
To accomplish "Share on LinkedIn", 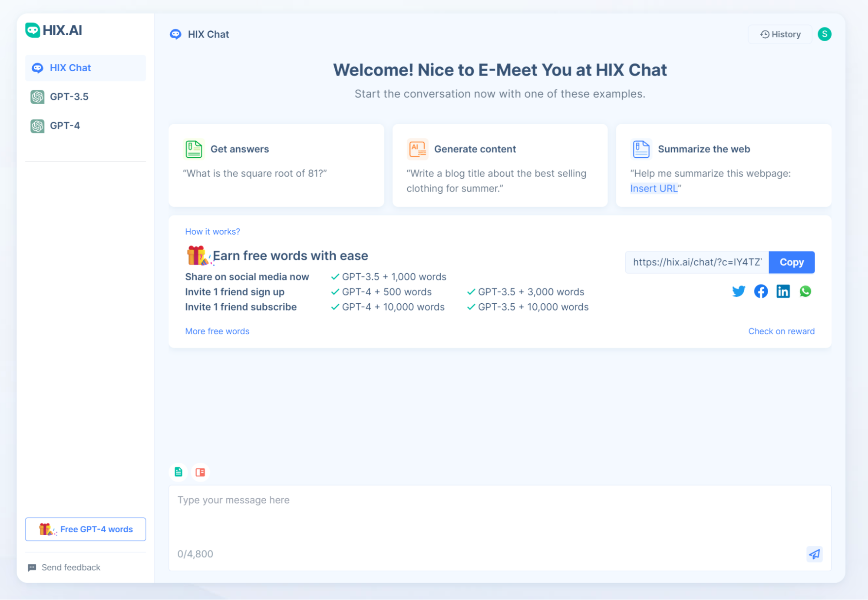I will tap(783, 291).
